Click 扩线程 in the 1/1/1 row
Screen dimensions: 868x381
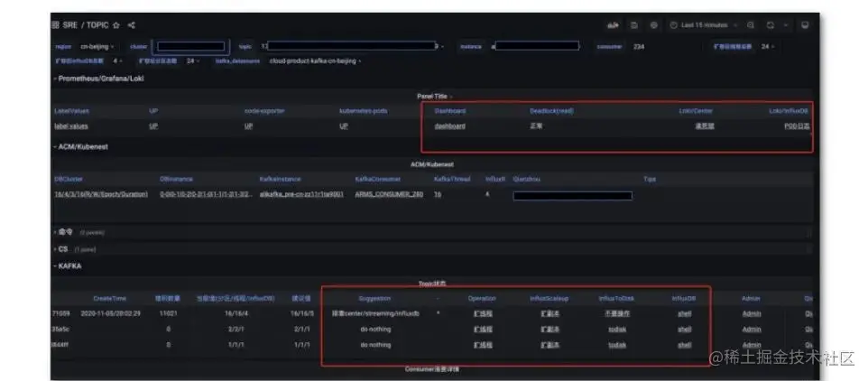[483, 345]
